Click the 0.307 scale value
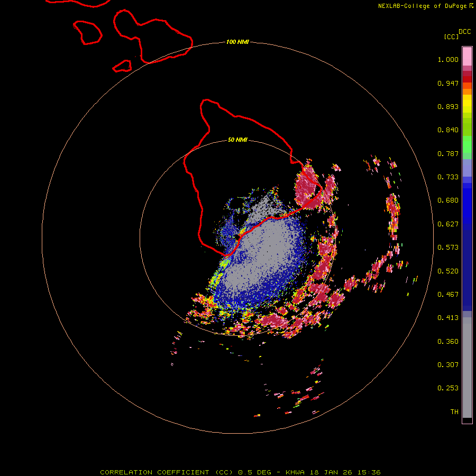This screenshot has height=476, width=476. click(x=448, y=365)
